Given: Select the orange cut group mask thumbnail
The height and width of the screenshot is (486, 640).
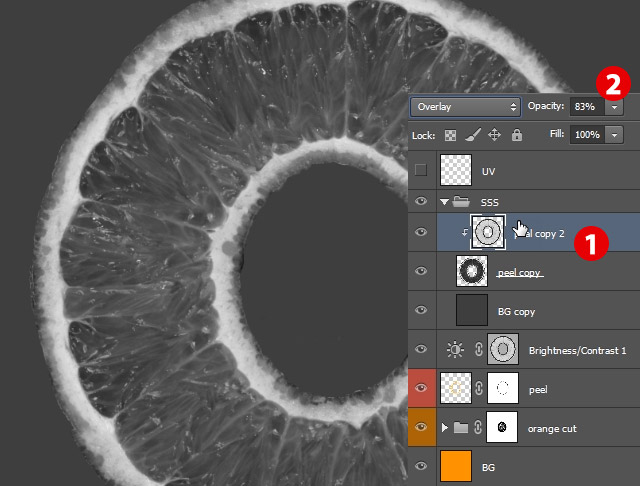Looking at the screenshot, I should 502,427.
